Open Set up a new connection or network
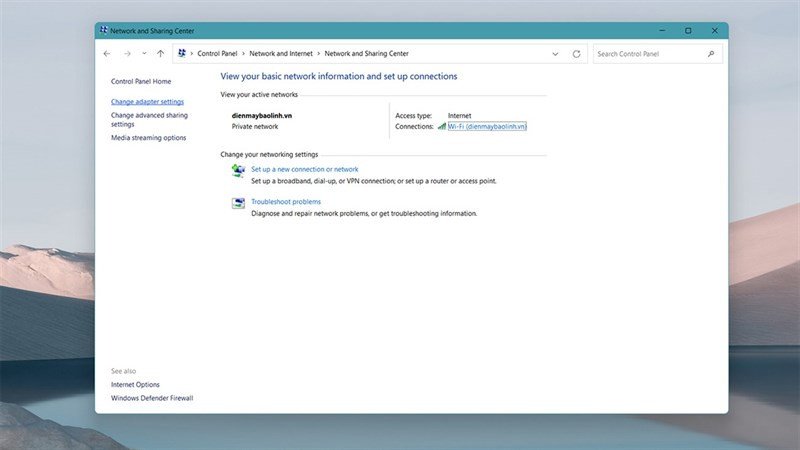This screenshot has width=800, height=450. click(305, 169)
